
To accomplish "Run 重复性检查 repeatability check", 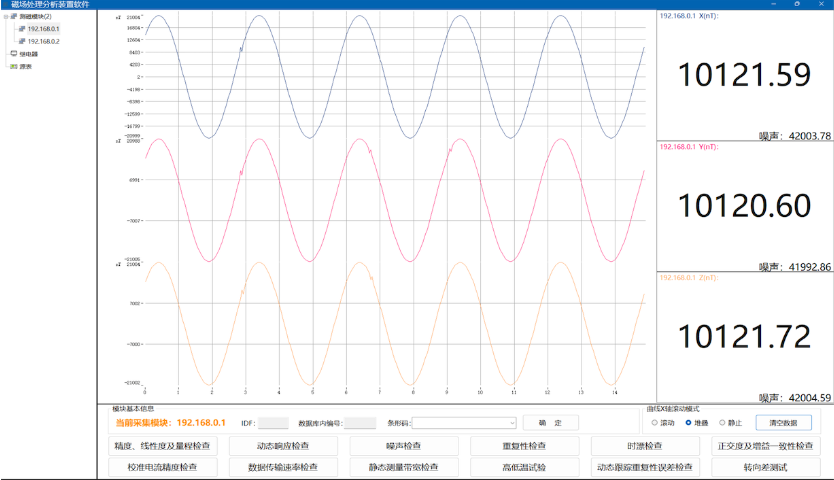I will (x=524, y=446).
